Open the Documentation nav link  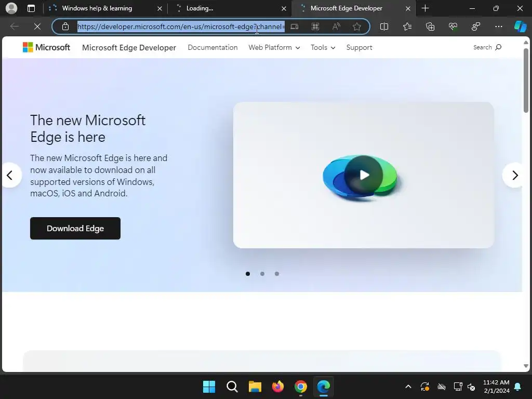pos(212,47)
